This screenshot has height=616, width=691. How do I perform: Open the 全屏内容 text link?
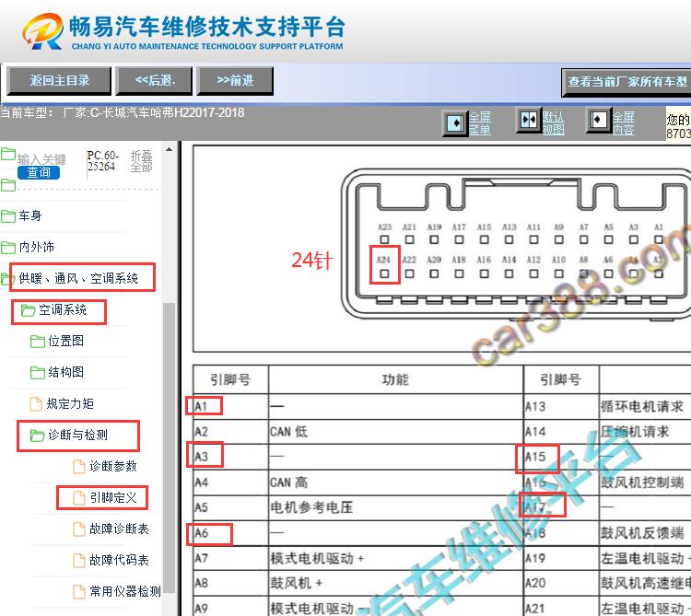coord(624,123)
